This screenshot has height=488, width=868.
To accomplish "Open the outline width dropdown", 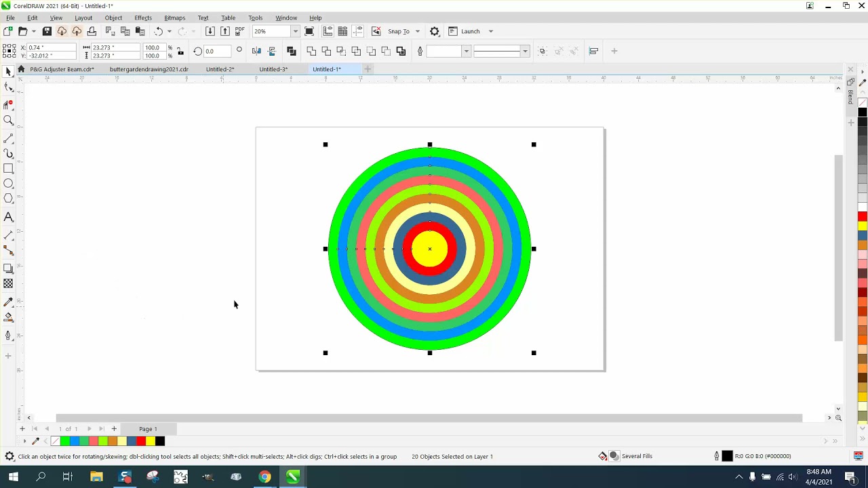I will click(x=466, y=51).
